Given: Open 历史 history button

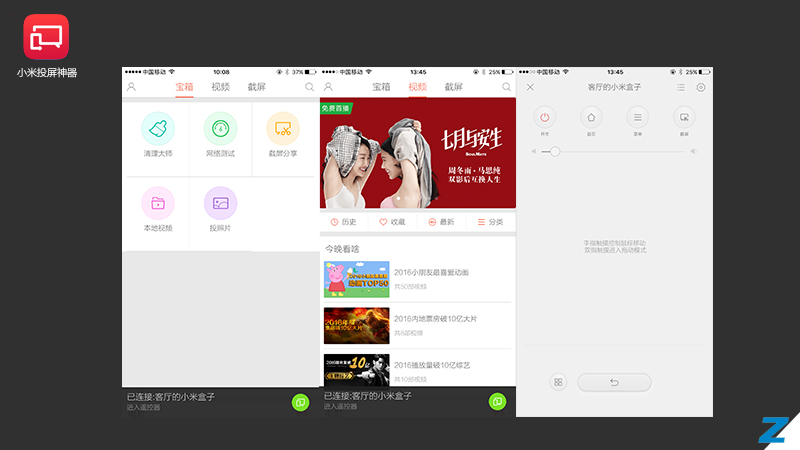Looking at the screenshot, I should tap(343, 222).
